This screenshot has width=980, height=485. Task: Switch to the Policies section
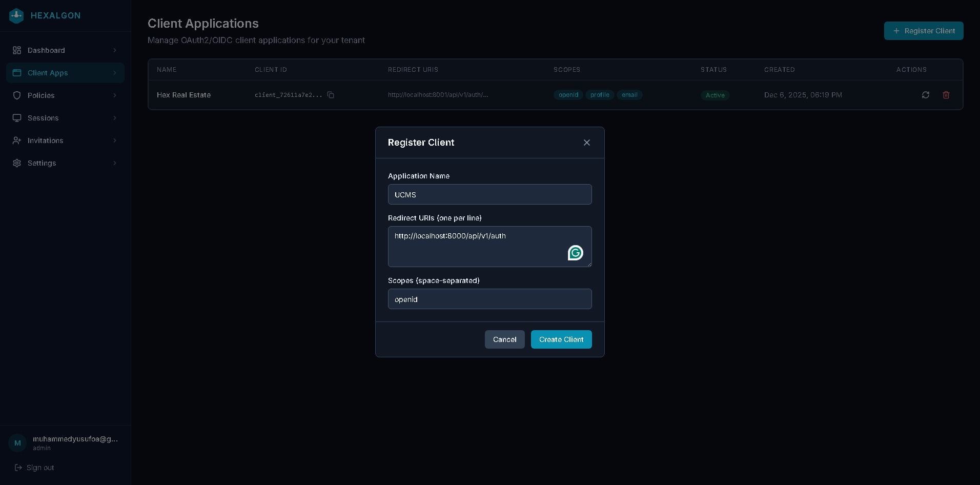click(41, 95)
